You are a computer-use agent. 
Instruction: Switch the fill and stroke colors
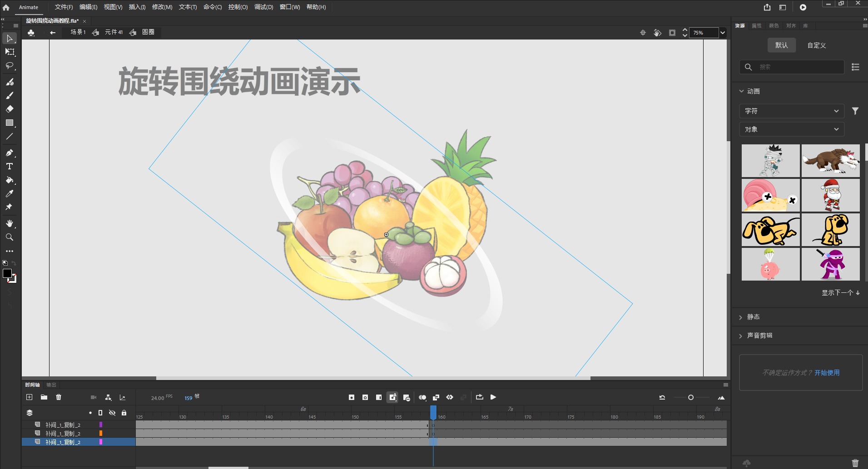click(14, 263)
